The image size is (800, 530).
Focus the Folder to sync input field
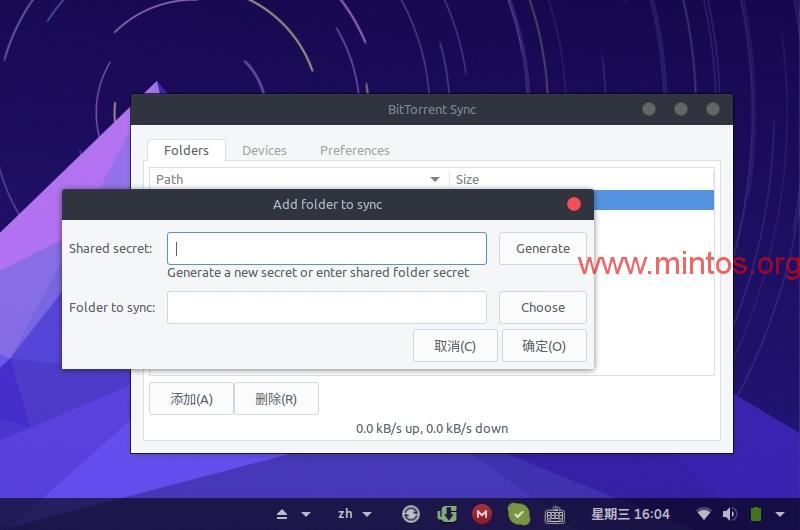pos(327,308)
